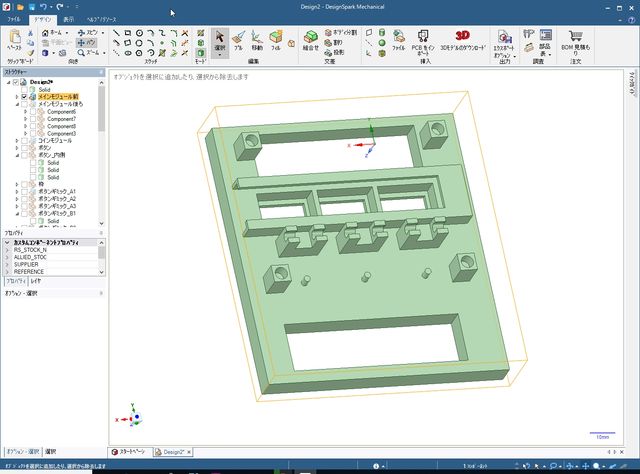Click the Split (割り) button

point(333,42)
